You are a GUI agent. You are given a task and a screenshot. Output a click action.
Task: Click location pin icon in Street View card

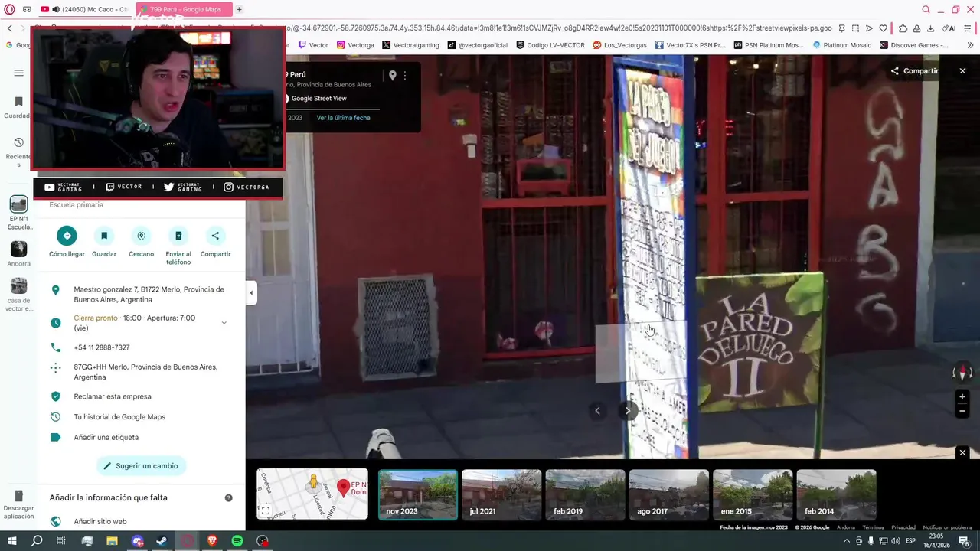click(x=392, y=75)
